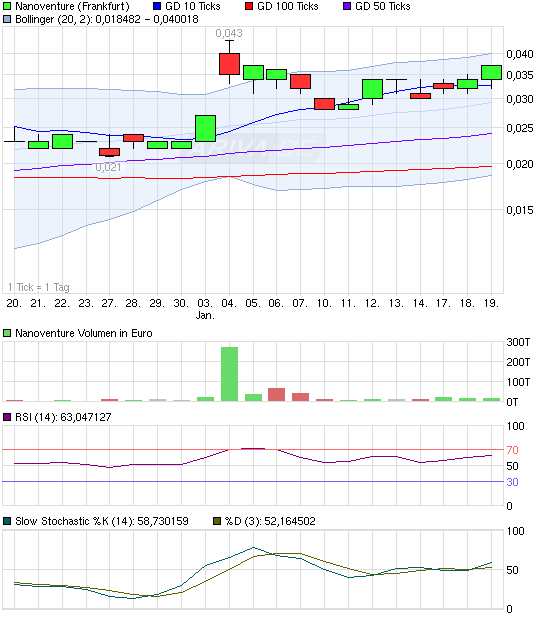545x631 pixels.
Task: Click the Slow Stochastic %K legend swatch
Action: [x=7, y=522]
